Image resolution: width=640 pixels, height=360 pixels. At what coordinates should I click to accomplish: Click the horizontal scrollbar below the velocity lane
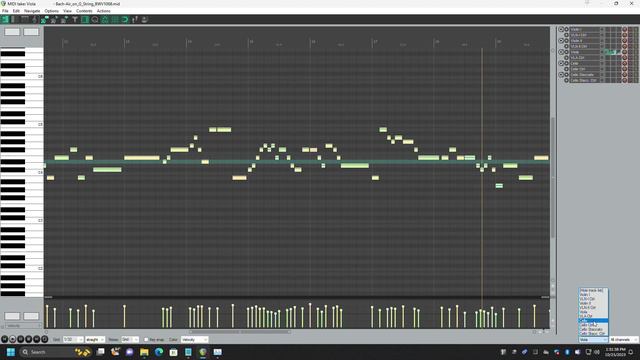tap(240, 332)
